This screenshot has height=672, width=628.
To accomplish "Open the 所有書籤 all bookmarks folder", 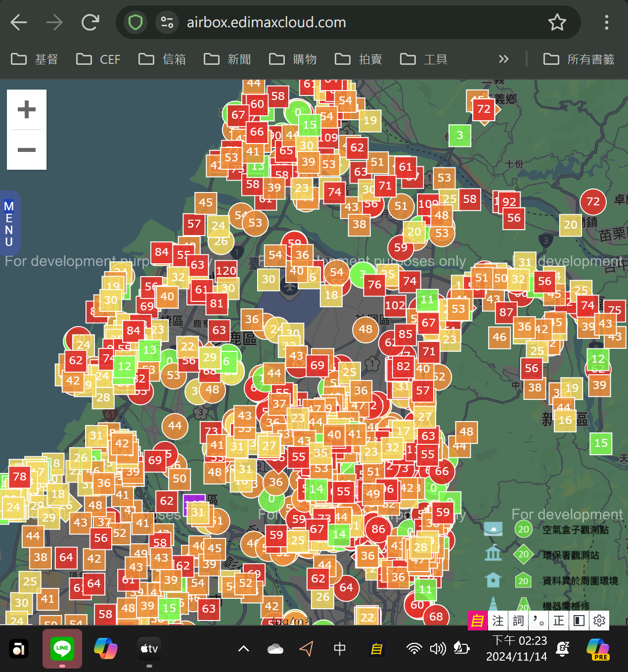I will pyautogui.click(x=579, y=59).
